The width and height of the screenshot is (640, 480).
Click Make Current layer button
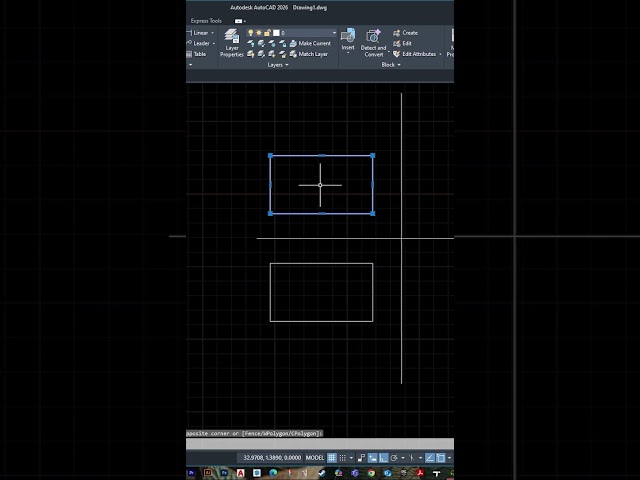coord(310,43)
